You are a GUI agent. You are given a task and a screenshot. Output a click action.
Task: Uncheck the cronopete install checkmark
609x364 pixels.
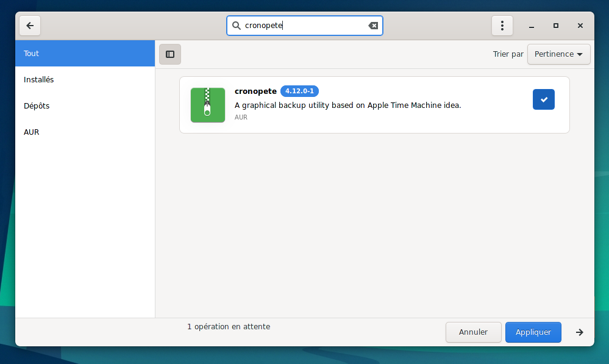pyautogui.click(x=543, y=99)
